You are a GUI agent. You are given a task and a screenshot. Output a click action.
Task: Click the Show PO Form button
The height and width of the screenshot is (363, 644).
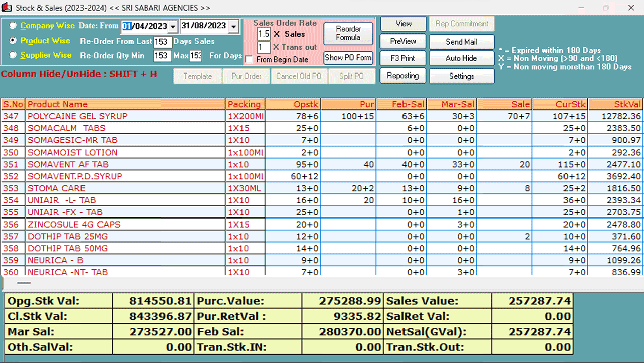(348, 58)
